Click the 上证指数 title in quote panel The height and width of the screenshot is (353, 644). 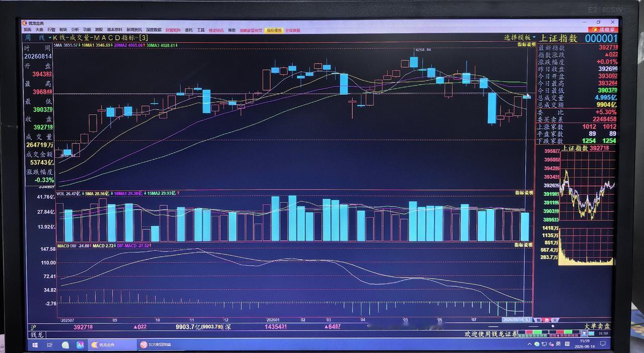558,38
